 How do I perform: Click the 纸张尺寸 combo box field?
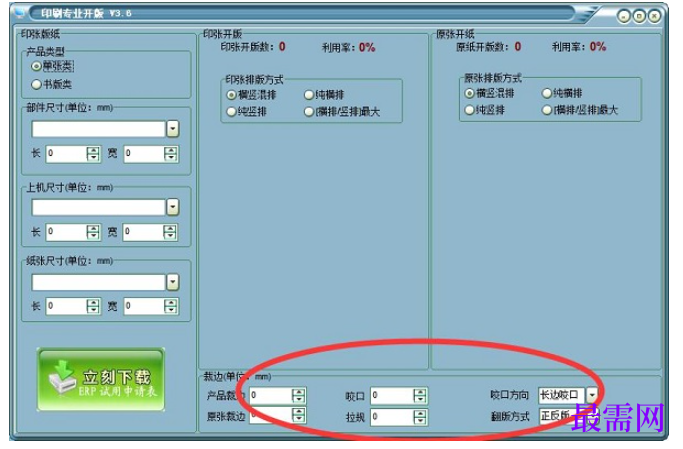(x=99, y=282)
